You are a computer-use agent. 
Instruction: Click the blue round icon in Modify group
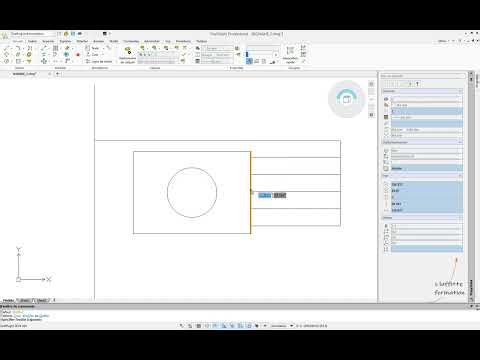(66, 54)
